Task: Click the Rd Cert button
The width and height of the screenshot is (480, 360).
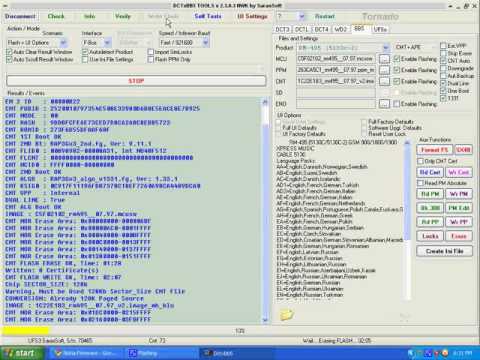Action: [430, 172]
